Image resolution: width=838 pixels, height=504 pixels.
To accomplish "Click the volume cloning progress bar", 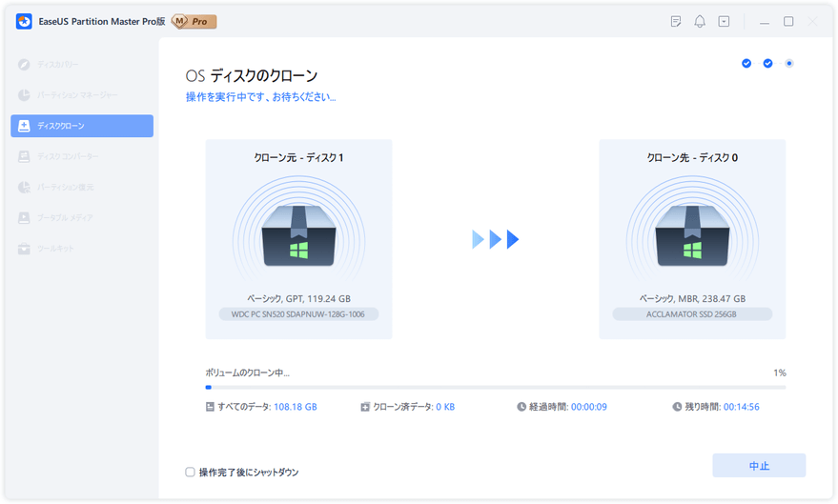I will (x=495, y=387).
